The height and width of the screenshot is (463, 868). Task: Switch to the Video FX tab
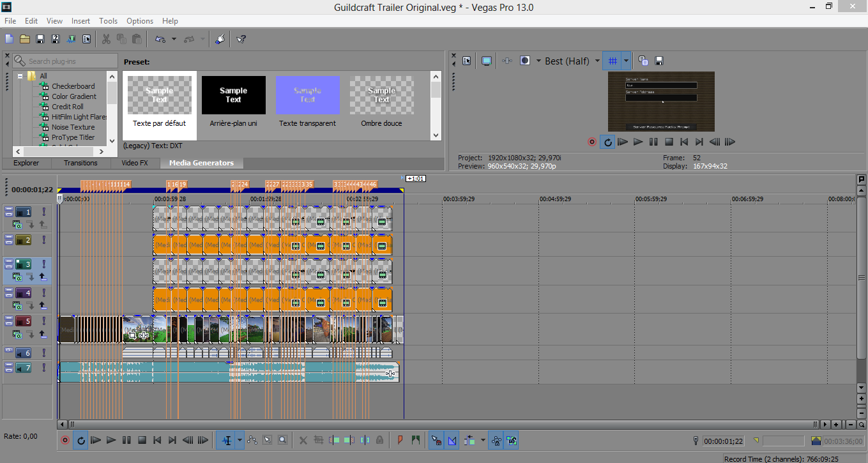pos(134,163)
